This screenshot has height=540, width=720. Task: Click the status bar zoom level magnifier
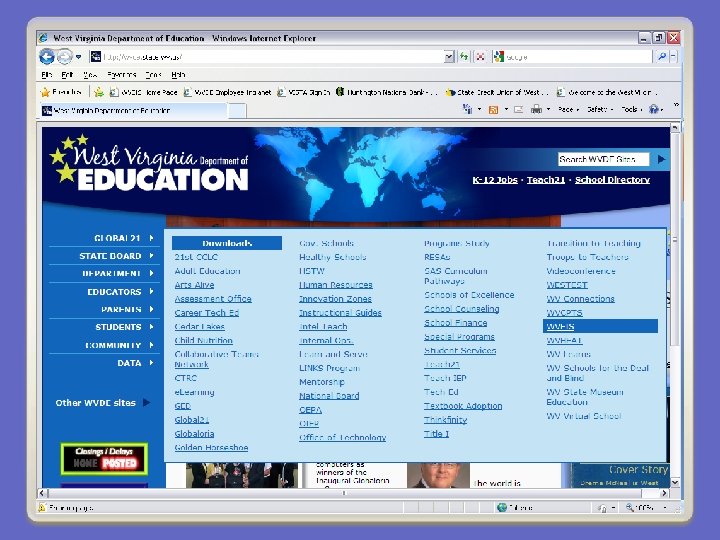pyautogui.click(x=630, y=507)
